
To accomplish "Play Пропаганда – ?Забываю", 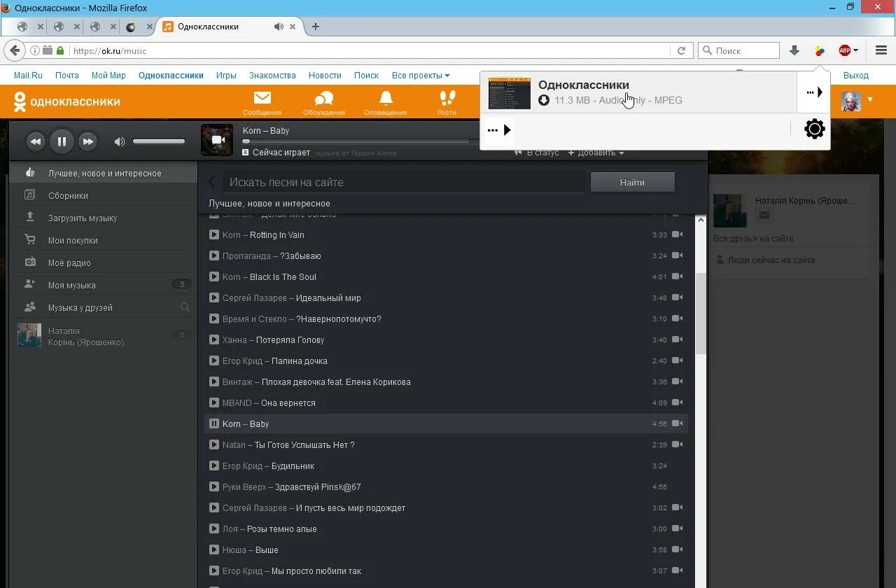I will click(214, 255).
